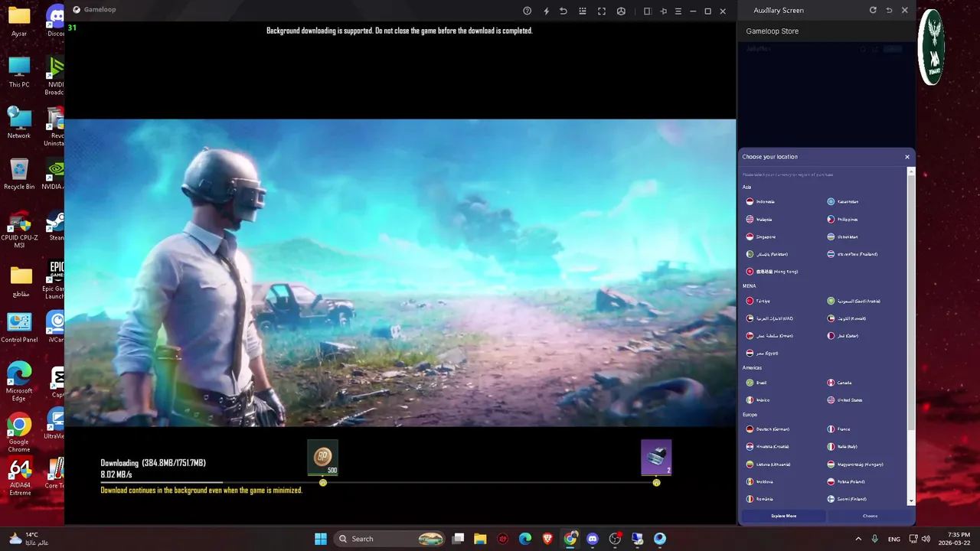Click the first download milestone marker
Viewport: 980px width, 551px height.
pyautogui.click(x=323, y=483)
